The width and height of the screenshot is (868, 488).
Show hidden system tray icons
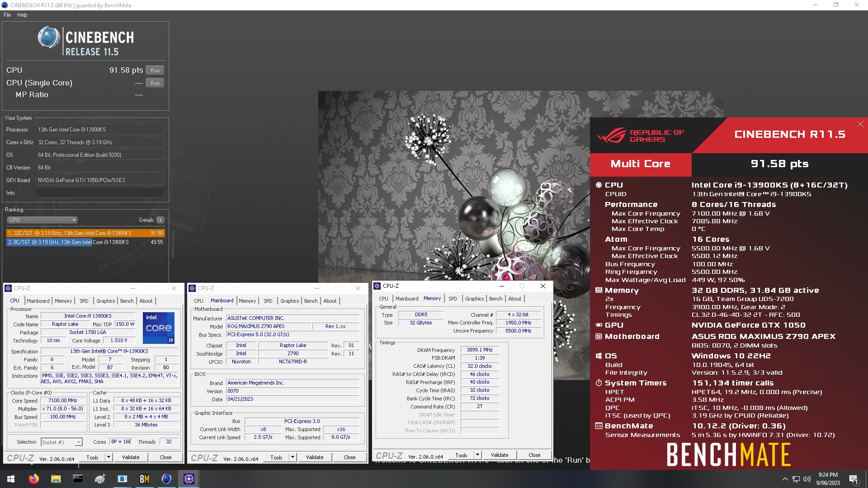click(x=785, y=479)
